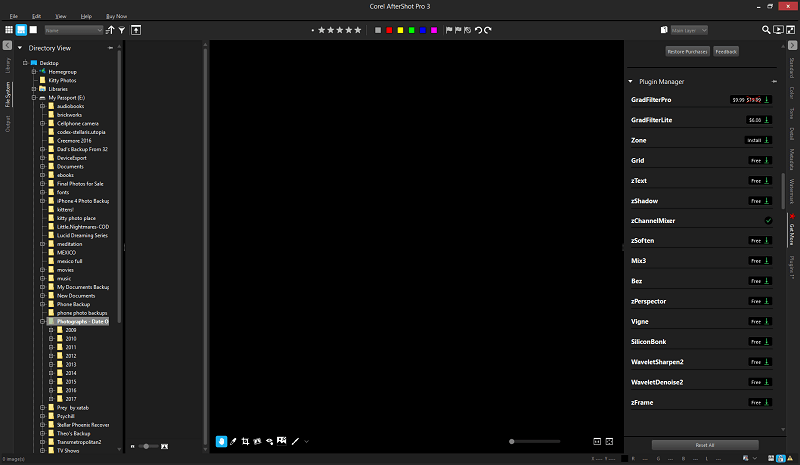Collapse the right panel arrow

coord(792,45)
